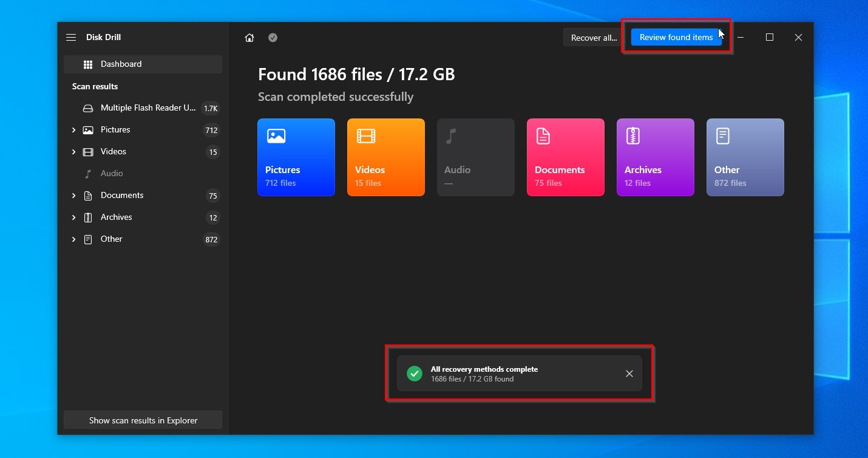Click the Documents icon in sidebar
The width and height of the screenshot is (868, 458).
pyautogui.click(x=88, y=196)
